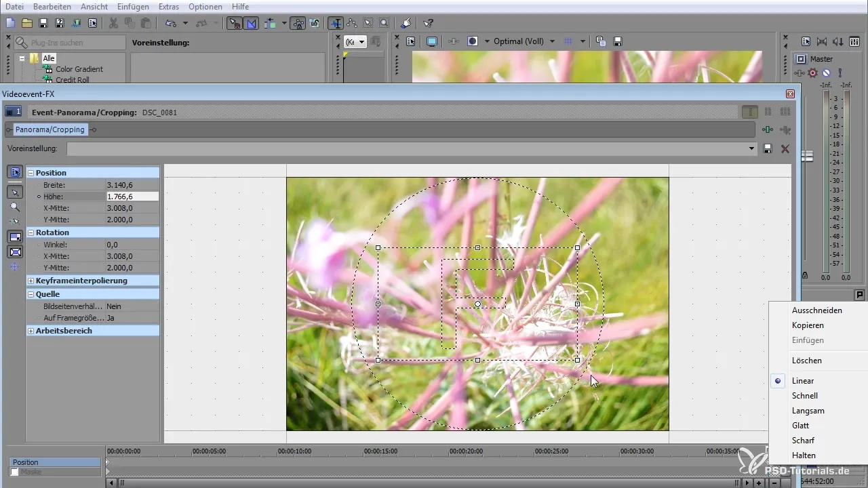Select Glatt interpolation in context menu

click(x=800, y=426)
